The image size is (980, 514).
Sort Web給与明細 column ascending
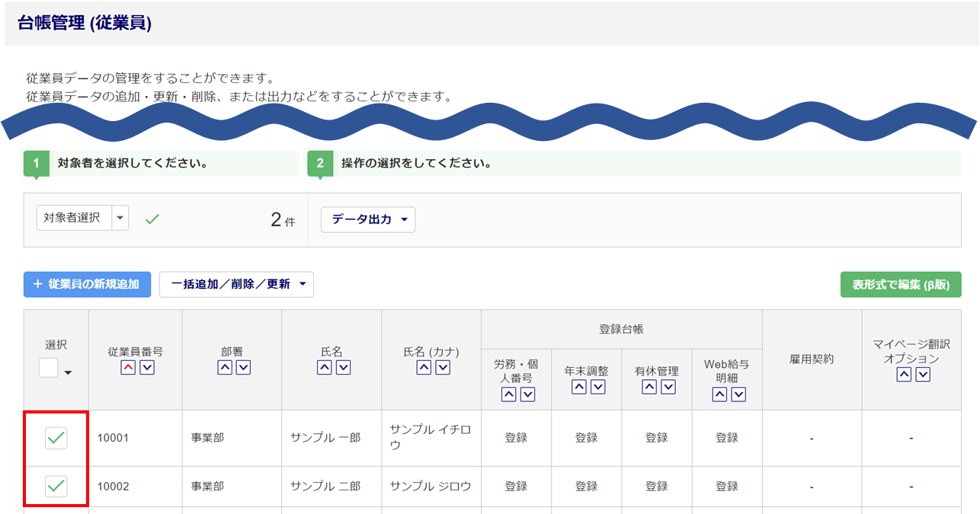(719, 394)
